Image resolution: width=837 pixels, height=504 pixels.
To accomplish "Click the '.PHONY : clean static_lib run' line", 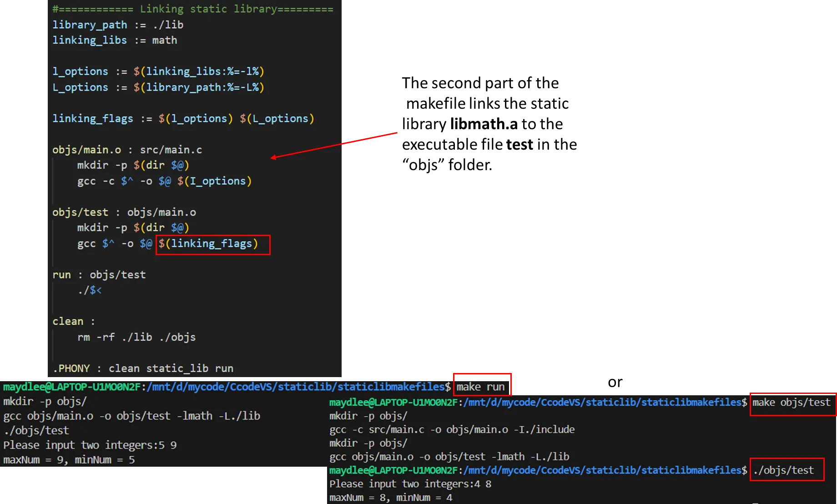I will pos(142,368).
